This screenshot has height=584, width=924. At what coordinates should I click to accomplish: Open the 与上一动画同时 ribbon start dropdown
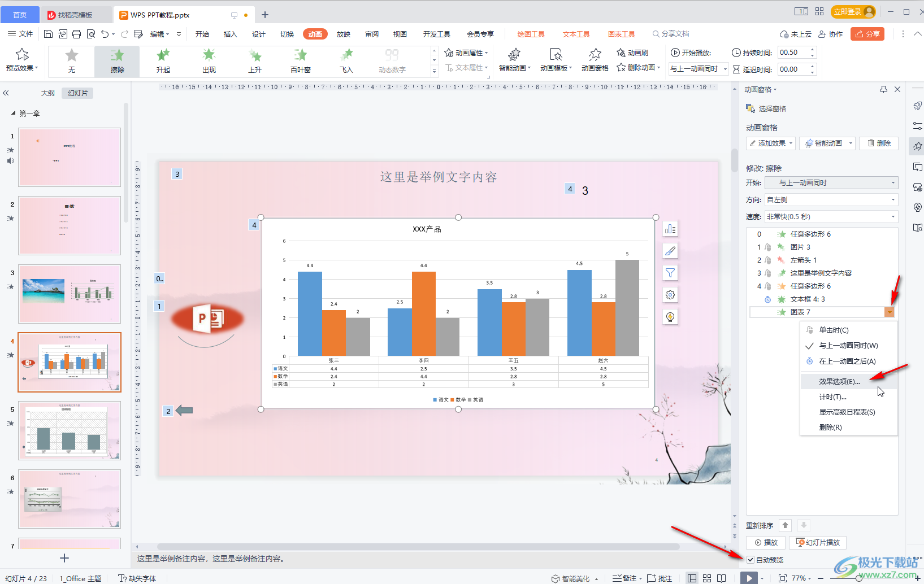(x=698, y=69)
